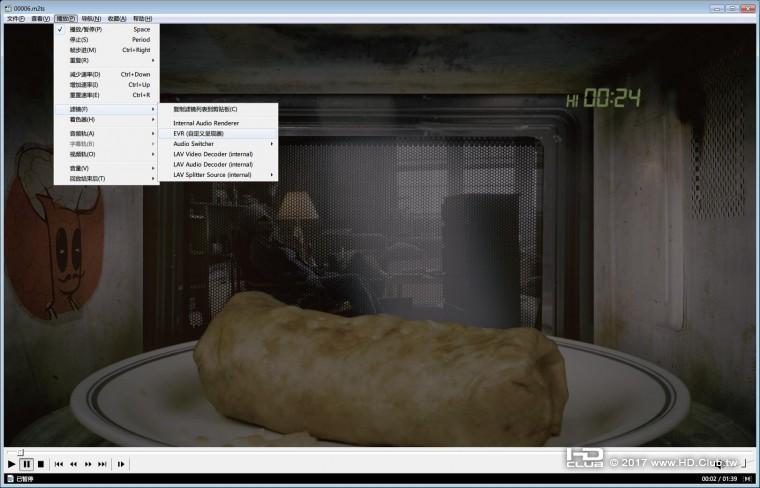The image size is (760, 488).
Task: Expand the audio track (A) submenu
Action: pos(106,133)
